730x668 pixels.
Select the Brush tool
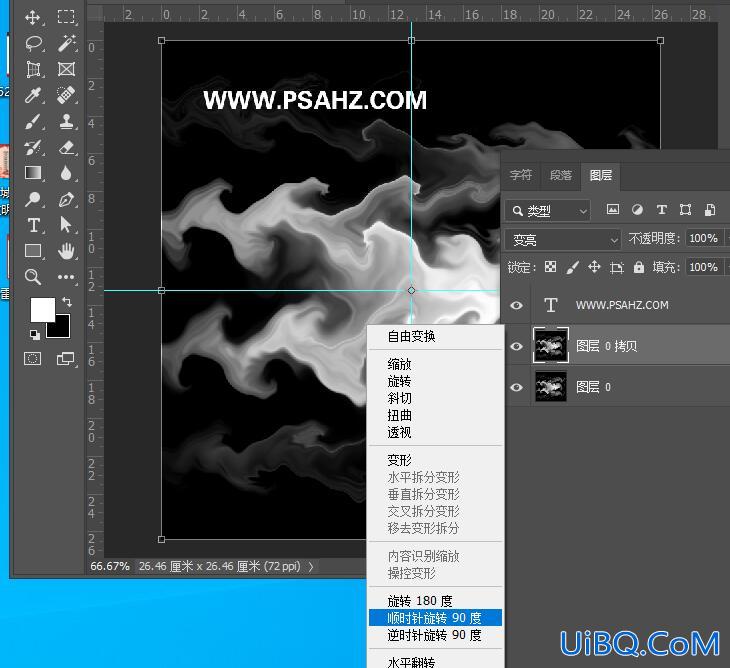34,121
